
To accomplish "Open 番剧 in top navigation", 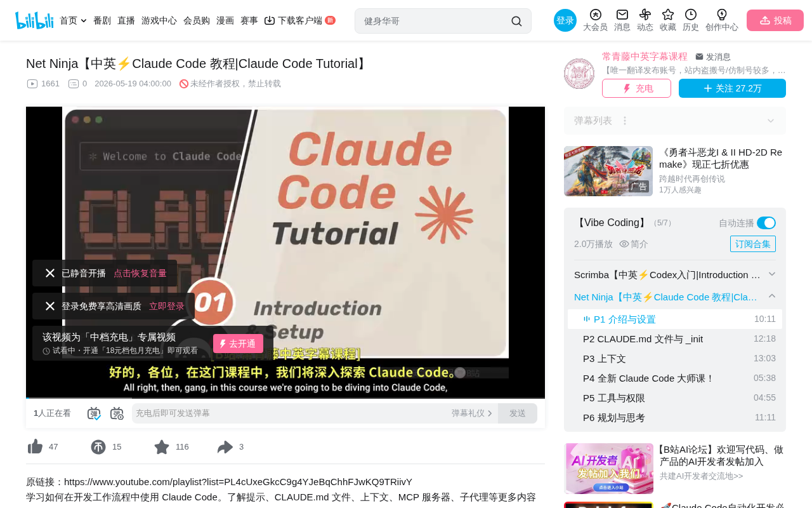I will click(x=102, y=20).
